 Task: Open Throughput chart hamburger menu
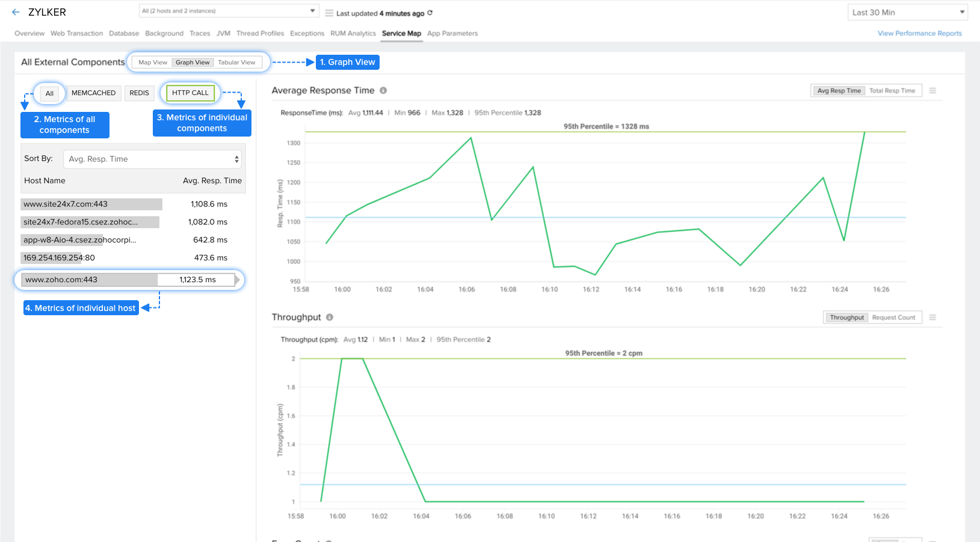coord(932,317)
